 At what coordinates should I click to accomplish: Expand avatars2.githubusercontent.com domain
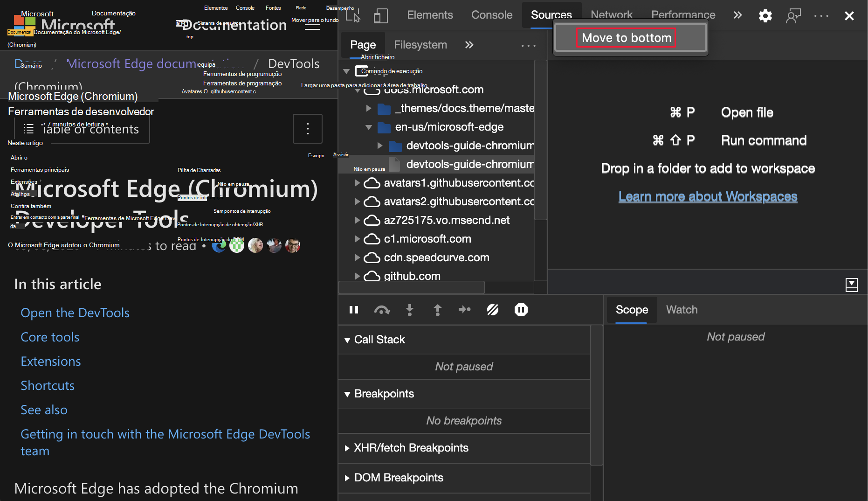click(358, 202)
